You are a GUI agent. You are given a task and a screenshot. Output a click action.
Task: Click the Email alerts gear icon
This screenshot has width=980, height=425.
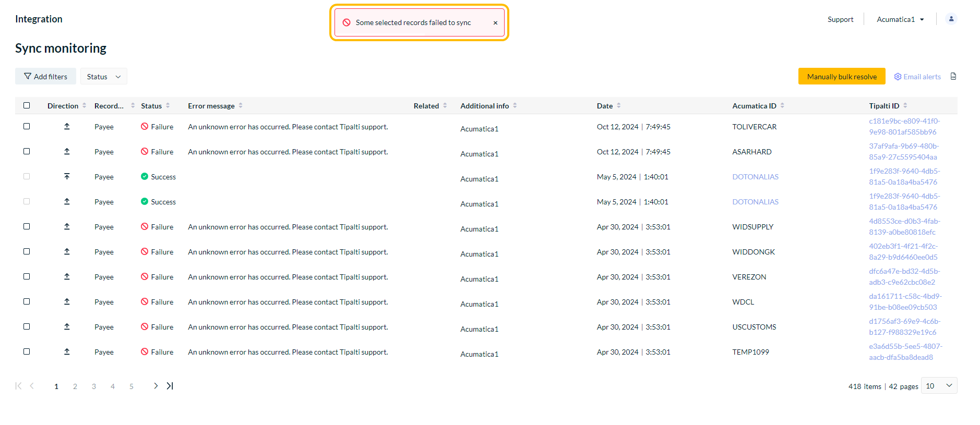click(898, 77)
